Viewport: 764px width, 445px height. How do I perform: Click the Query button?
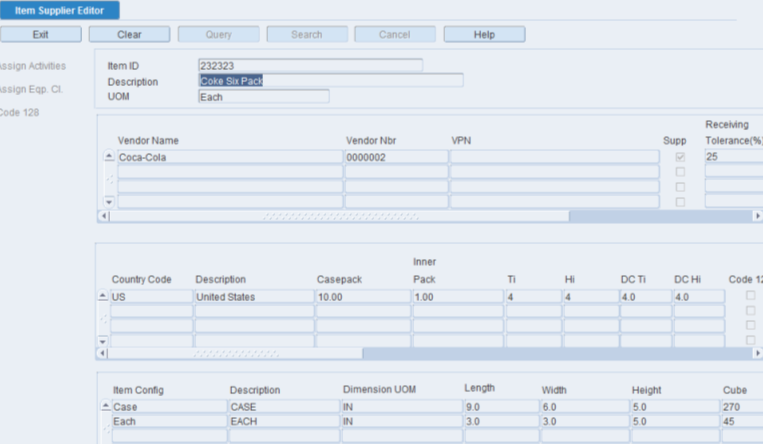click(218, 35)
